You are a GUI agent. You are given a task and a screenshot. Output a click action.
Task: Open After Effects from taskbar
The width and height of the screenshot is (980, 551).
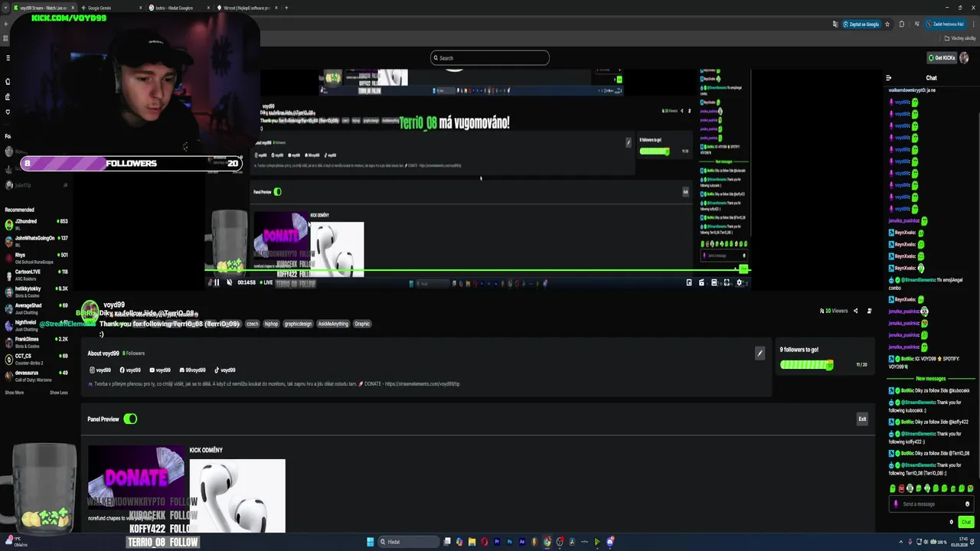(x=522, y=542)
